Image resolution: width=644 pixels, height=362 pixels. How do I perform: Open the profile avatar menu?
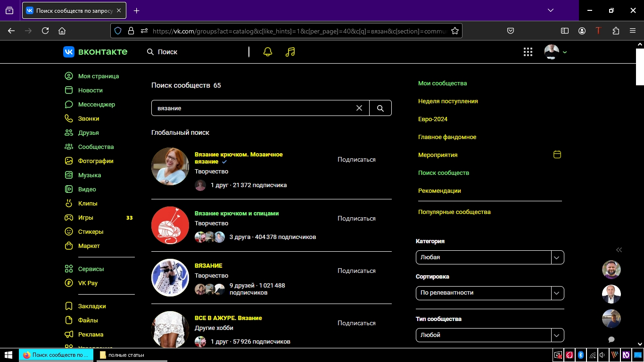coord(555,52)
